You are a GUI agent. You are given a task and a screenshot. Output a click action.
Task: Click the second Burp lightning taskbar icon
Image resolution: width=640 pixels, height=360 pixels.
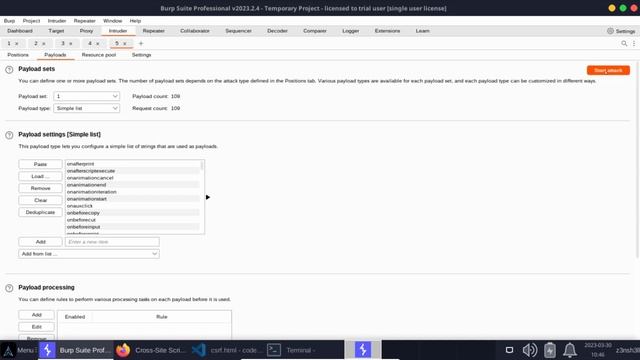coord(363,350)
